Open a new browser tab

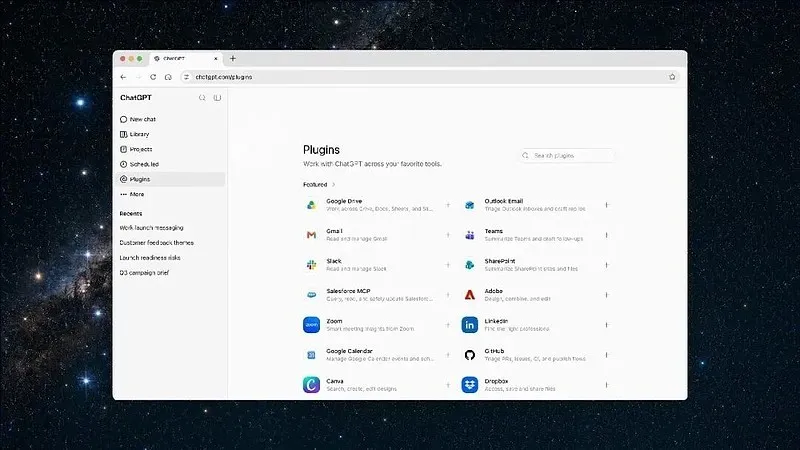(x=233, y=59)
